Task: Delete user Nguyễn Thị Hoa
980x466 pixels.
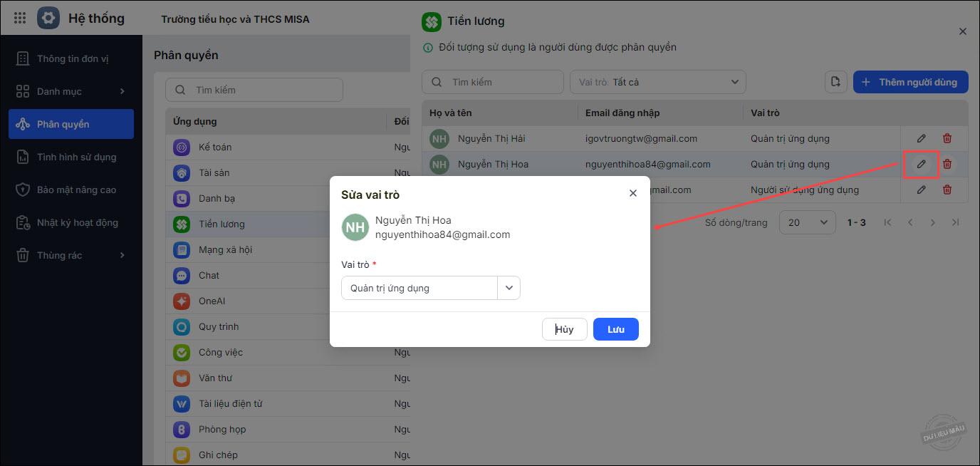Action: (947, 164)
